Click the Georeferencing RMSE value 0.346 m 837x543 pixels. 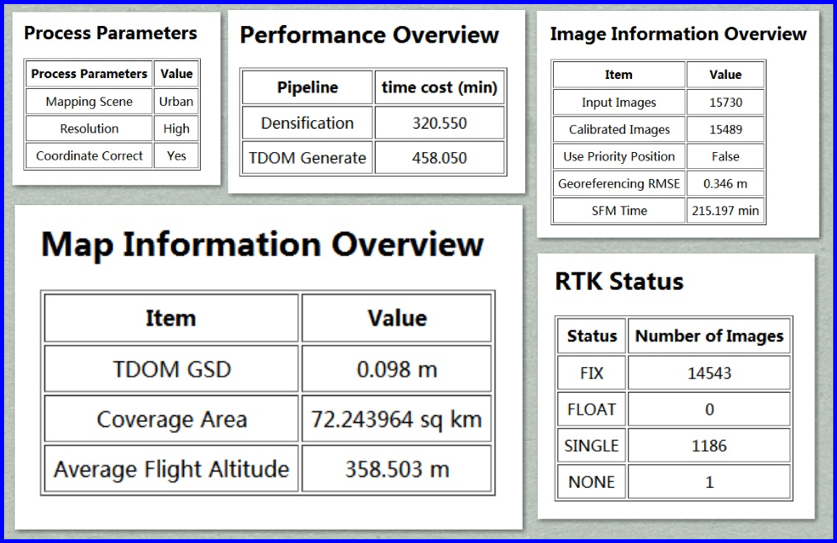click(x=725, y=183)
